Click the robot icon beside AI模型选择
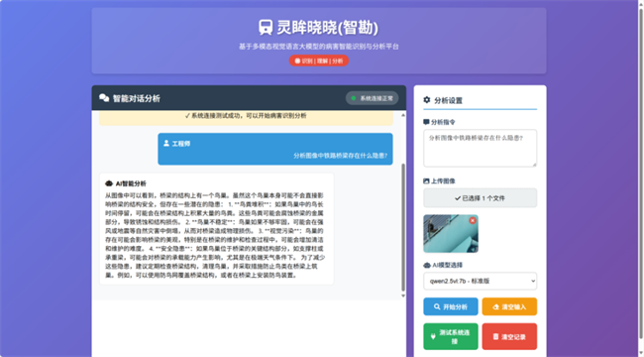The image size is (644, 357). [x=427, y=266]
